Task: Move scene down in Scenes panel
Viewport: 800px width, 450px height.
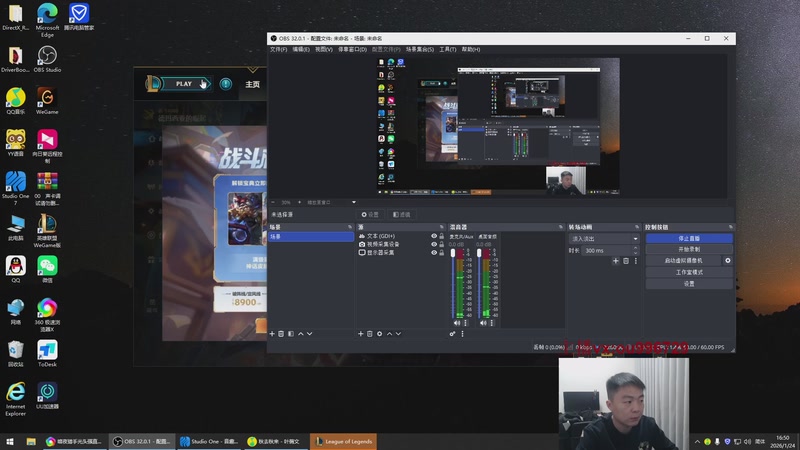Action: point(310,334)
